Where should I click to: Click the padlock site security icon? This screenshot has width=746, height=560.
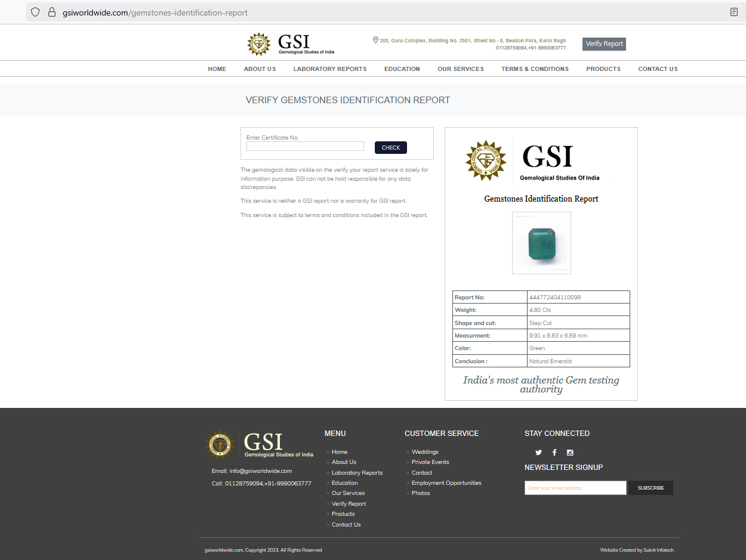tap(51, 12)
